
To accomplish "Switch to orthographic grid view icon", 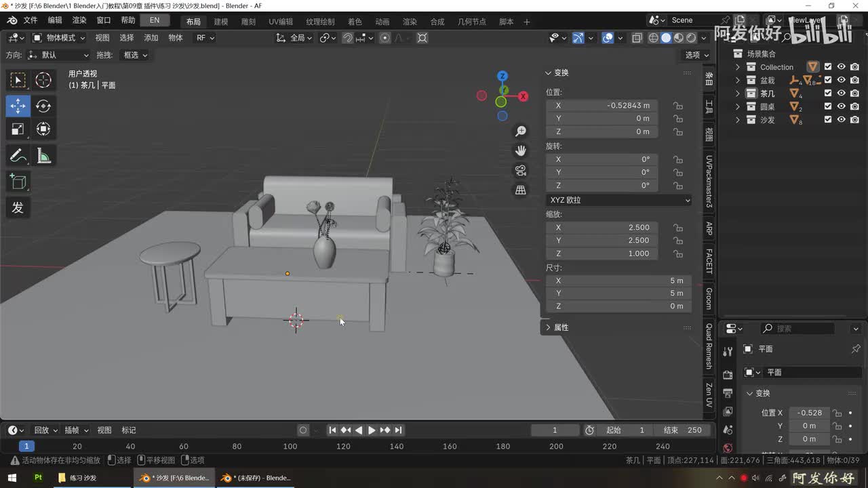I will (521, 190).
